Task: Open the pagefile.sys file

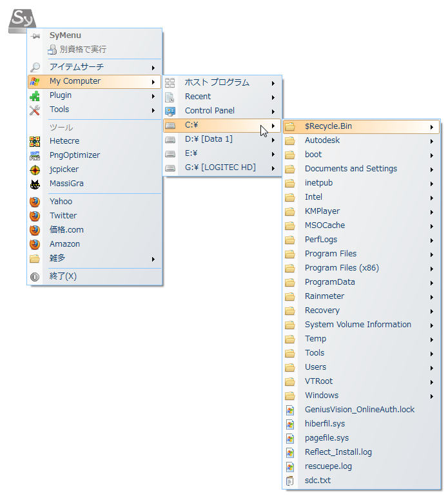Action: pyautogui.click(x=361, y=439)
